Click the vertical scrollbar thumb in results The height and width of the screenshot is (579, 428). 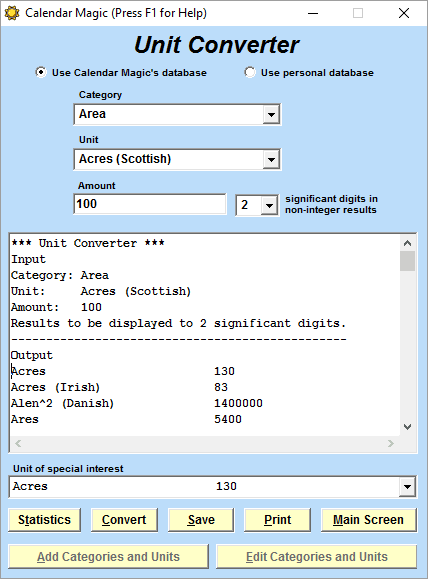click(407, 261)
